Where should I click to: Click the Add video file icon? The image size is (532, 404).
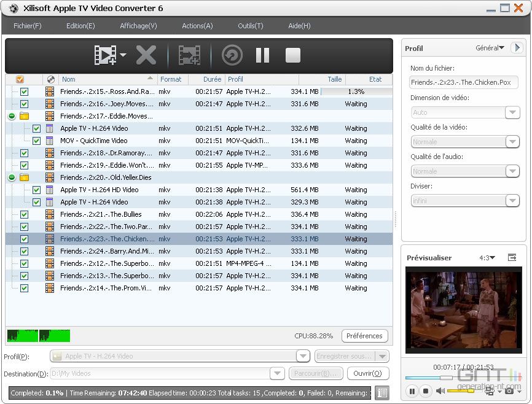pyautogui.click(x=106, y=55)
